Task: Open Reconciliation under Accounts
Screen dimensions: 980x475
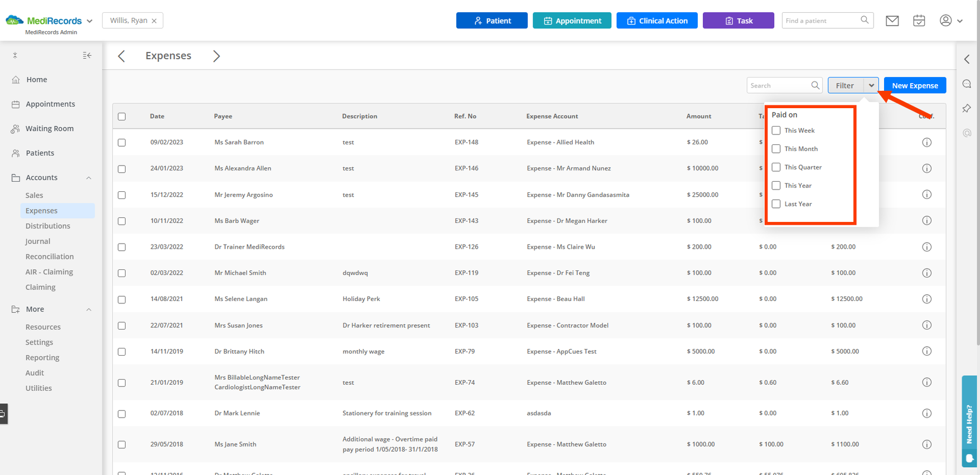Action: pos(50,256)
